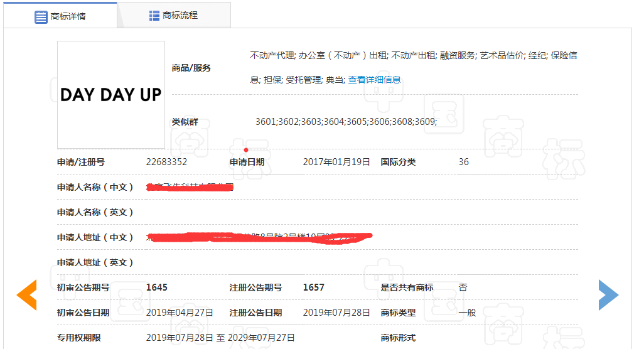This screenshot has height=349, width=644.
Task: Click the 商标类型 value 一般
Action: pos(467,313)
